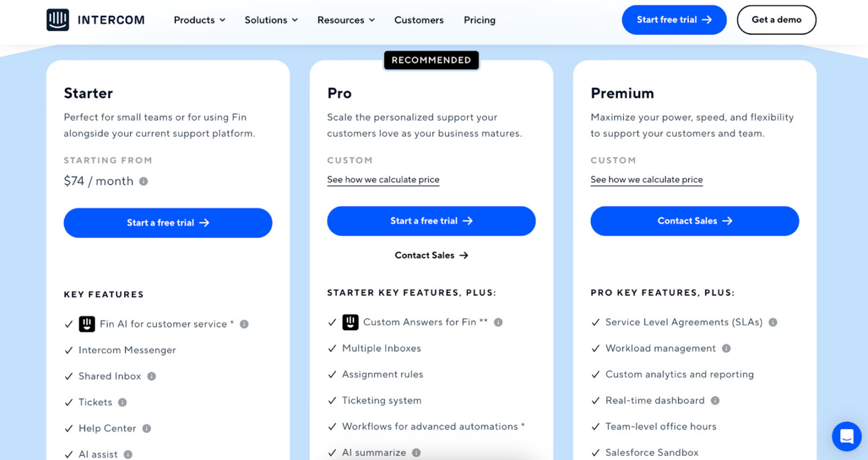The image size is (868, 460).
Task: Click the Intercom logo in the header
Action: (95, 19)
